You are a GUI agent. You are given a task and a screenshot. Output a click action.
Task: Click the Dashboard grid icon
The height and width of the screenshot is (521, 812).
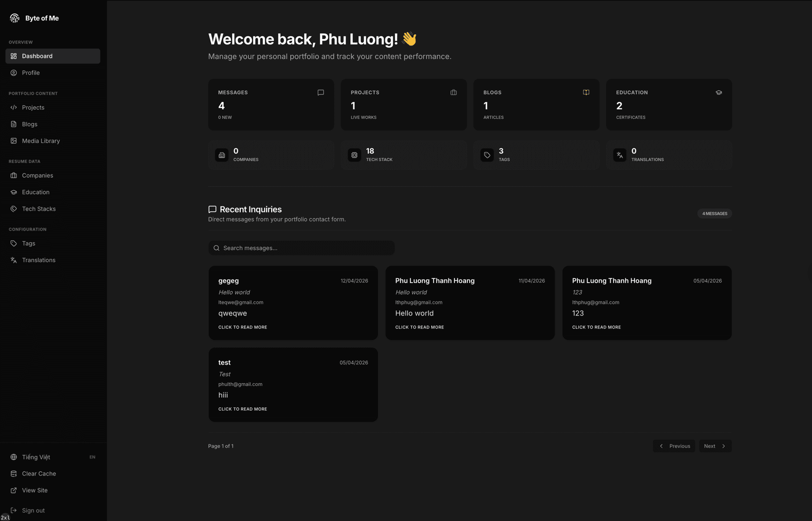(x=13, y=56)
